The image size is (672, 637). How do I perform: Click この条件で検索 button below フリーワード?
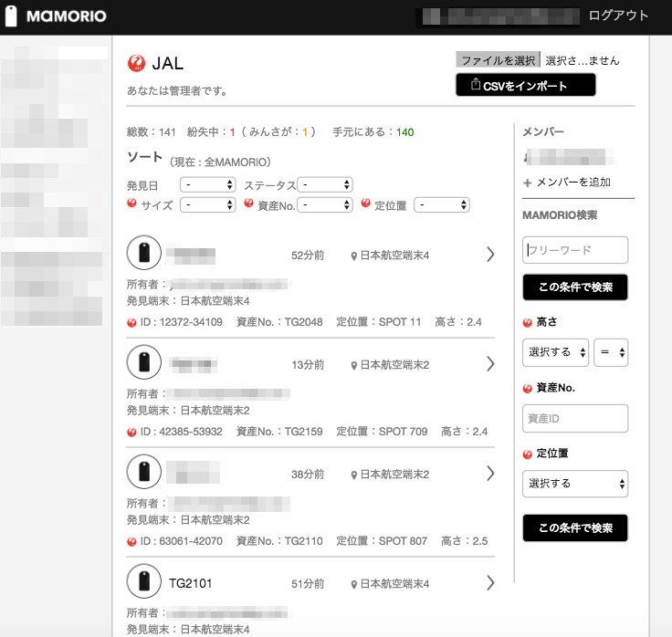click(575, 287)
